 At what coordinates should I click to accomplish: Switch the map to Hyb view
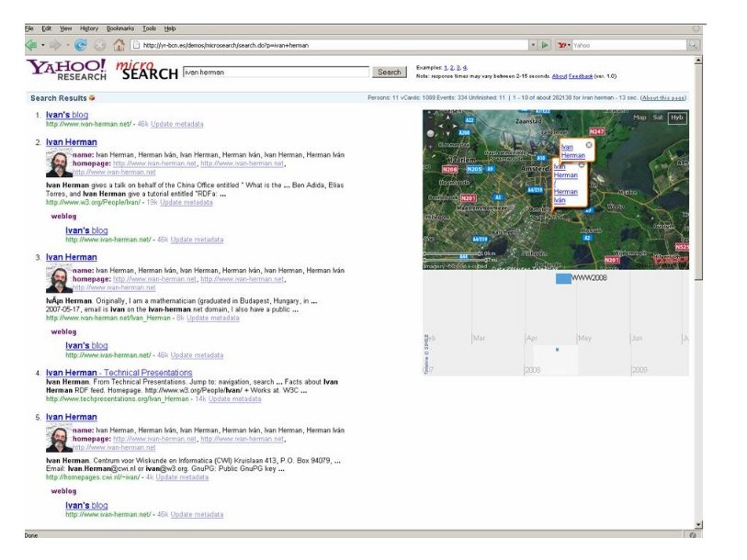(677, 118)
